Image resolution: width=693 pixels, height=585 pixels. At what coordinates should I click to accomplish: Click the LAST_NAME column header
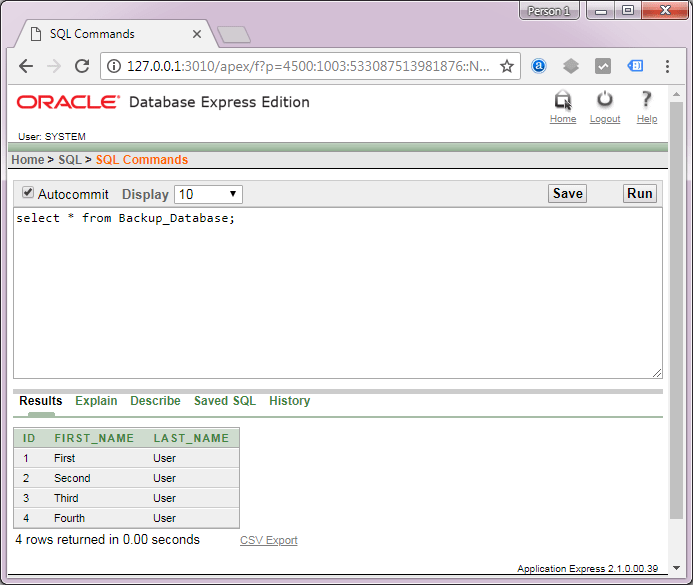click(x=191, y=438)
